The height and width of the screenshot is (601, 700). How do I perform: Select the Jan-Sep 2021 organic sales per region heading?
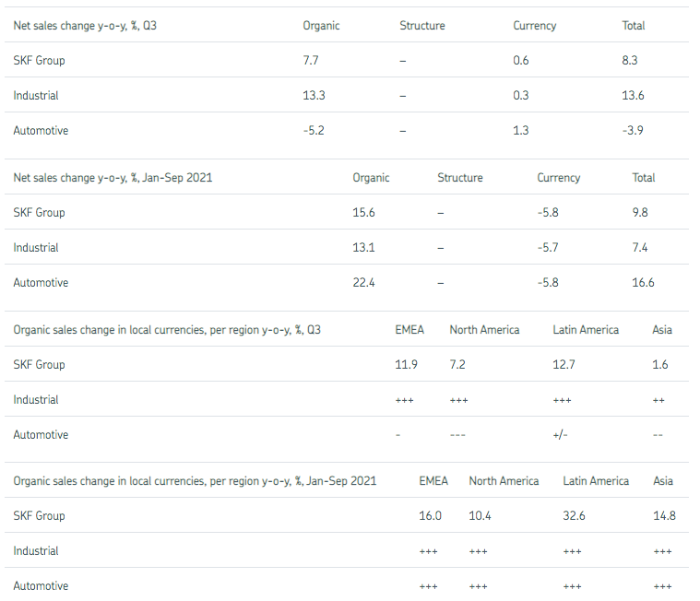pos(195,481)
